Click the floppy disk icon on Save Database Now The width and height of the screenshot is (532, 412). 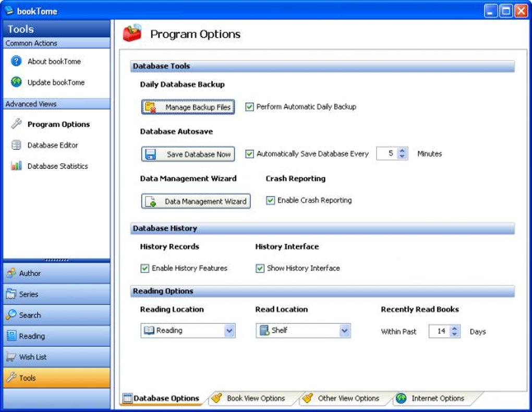tap(150, 154)
